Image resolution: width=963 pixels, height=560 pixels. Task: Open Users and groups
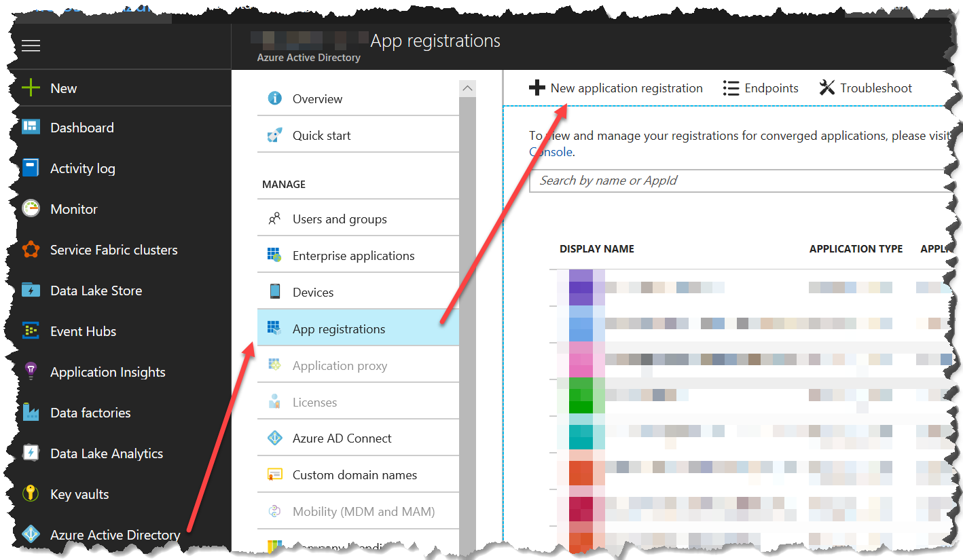pyautogui.click(x=358, y=219)
